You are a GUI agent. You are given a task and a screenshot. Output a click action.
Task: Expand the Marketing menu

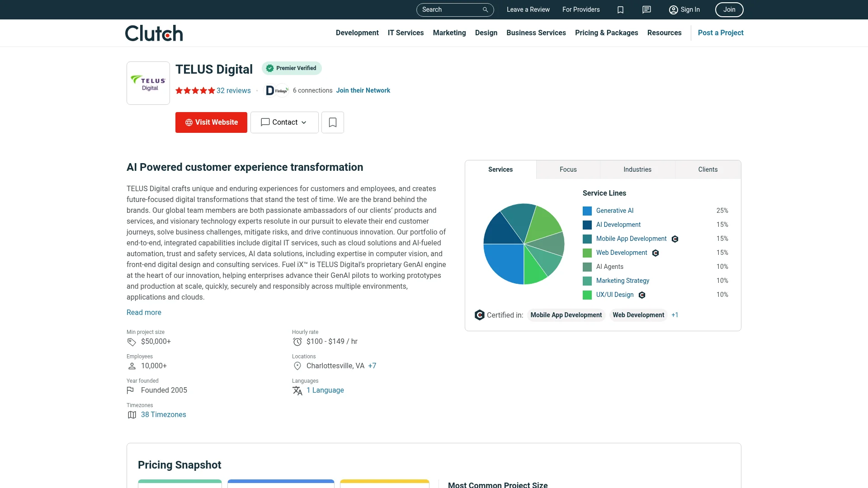pyautogui.click(x=449, y=33)
